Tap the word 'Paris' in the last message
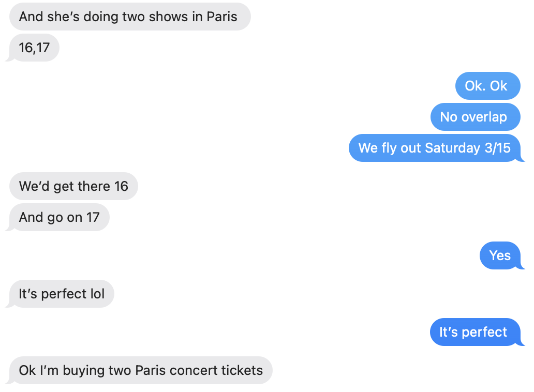The image size is (534, 392). (x=151, y=370)
